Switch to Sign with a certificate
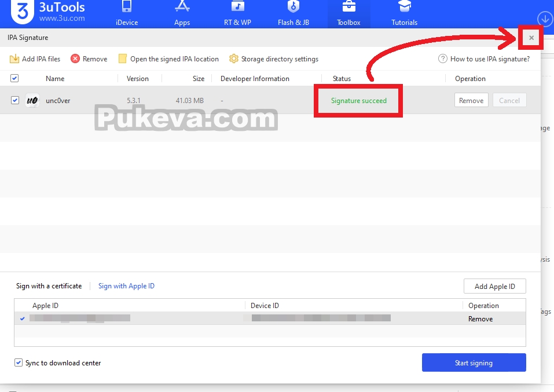Screen dimensions: 554x392 [49, 286]
